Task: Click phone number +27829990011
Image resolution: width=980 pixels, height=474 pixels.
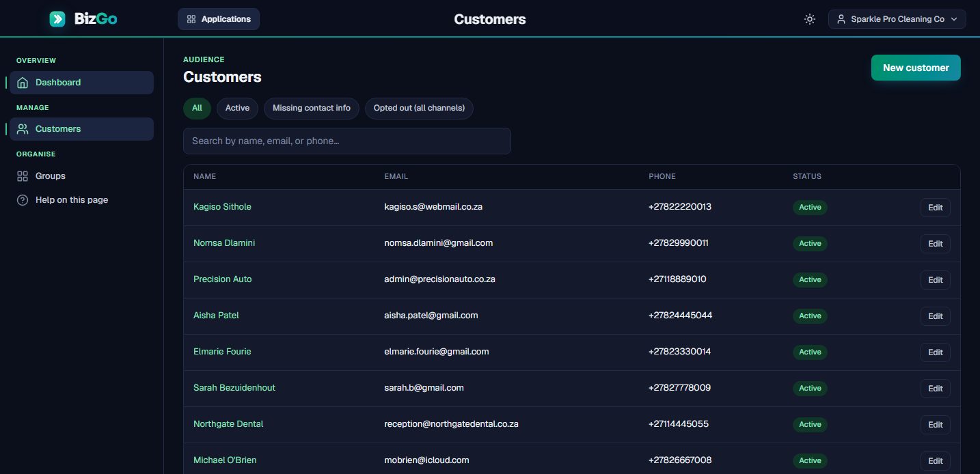Action: [x=679, y=243]
